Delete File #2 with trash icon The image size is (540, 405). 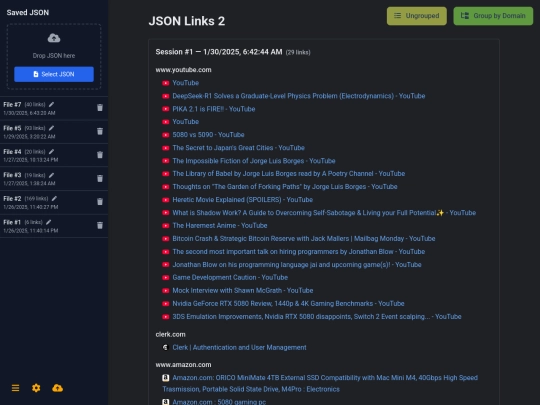point(100,202)
